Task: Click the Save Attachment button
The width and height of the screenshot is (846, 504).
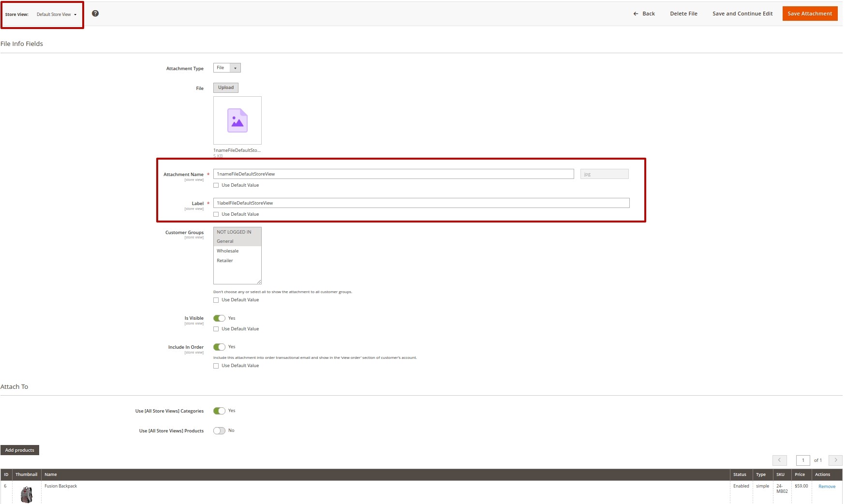Action: coord(810,14)
